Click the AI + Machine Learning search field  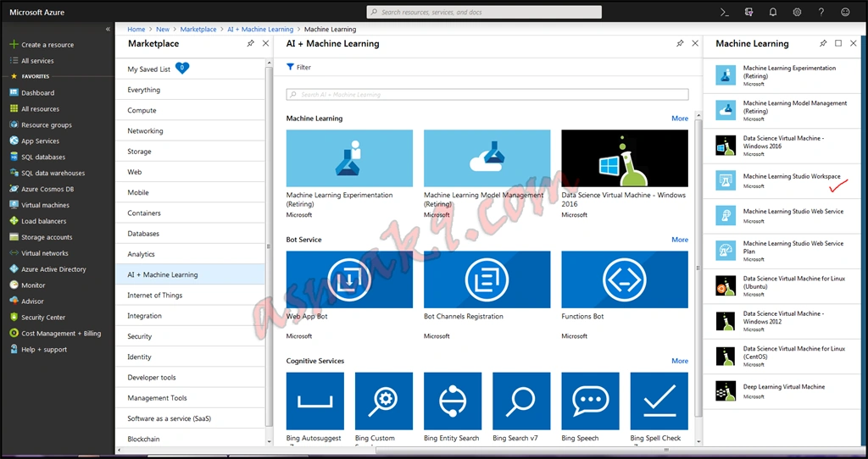(x=487, y=95)
